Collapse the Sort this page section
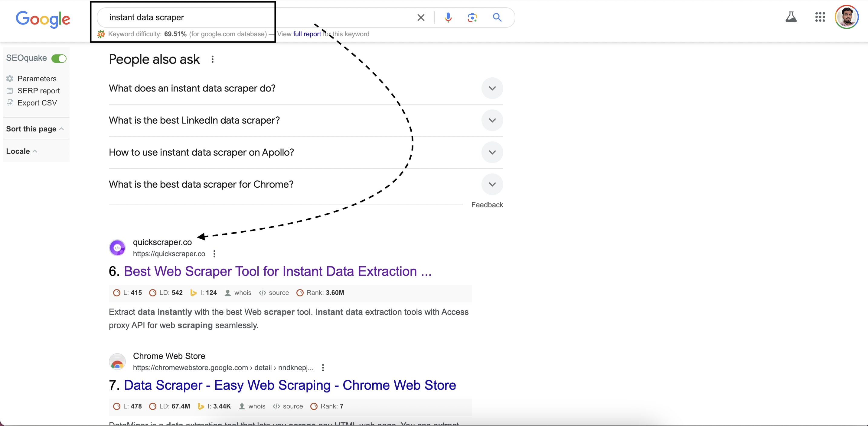The width and height of the screenshot is (868, 426). 35,129
